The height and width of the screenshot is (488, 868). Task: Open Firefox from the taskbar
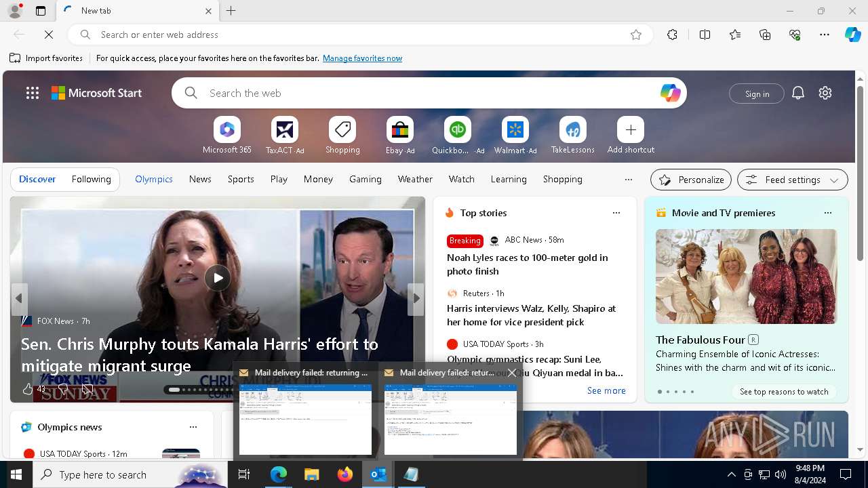[x=345, y=474]
